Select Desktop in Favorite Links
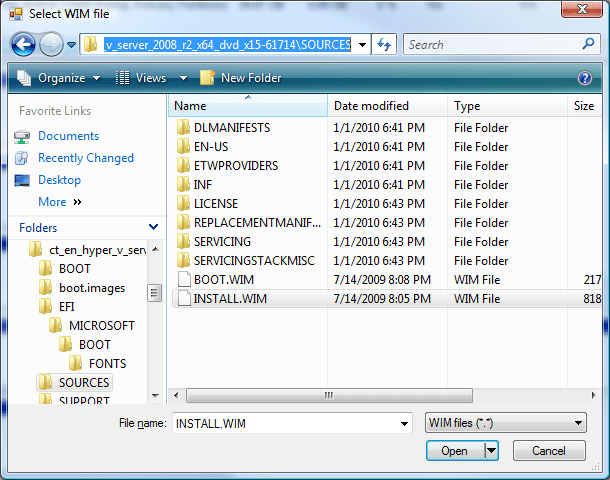 (58, 180)
